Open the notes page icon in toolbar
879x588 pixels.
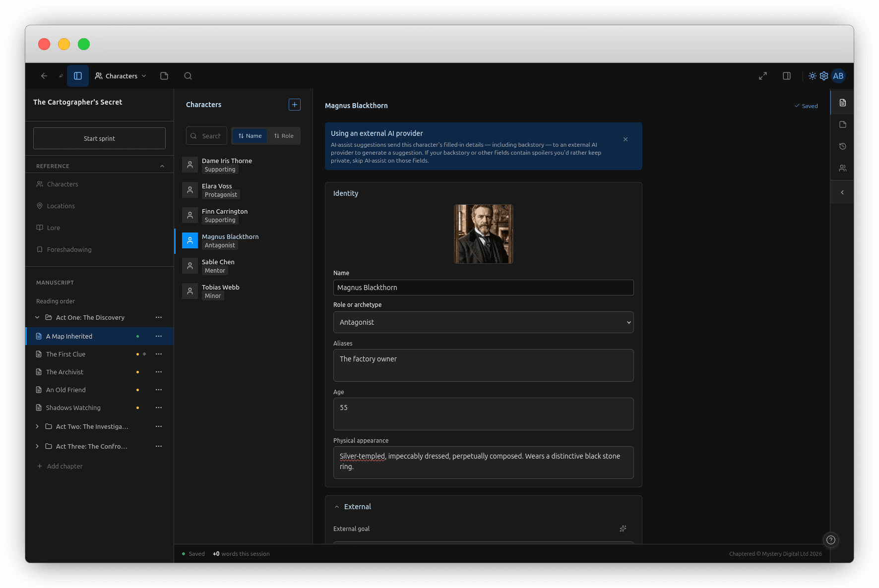(164, 76)
